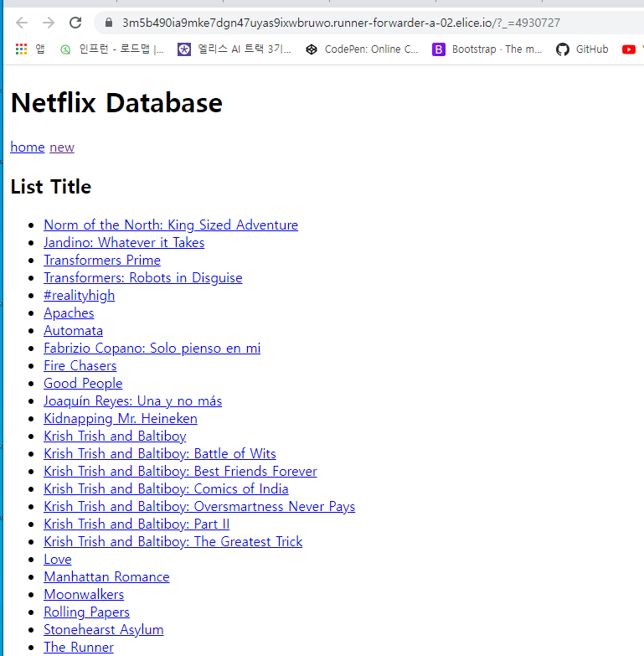The image size is (644, 656).
Task: Open Krish Trish and Baltiboy: Oversmartness Never Pays
Action: [199, 506]
